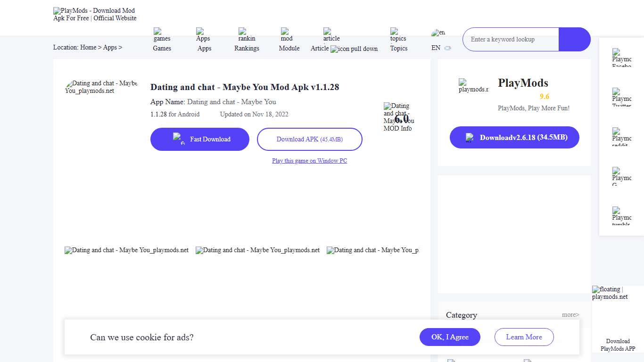Go to the Rankings navigation item
This screenshot has height=362, width=644.
(x=247, y=41)
